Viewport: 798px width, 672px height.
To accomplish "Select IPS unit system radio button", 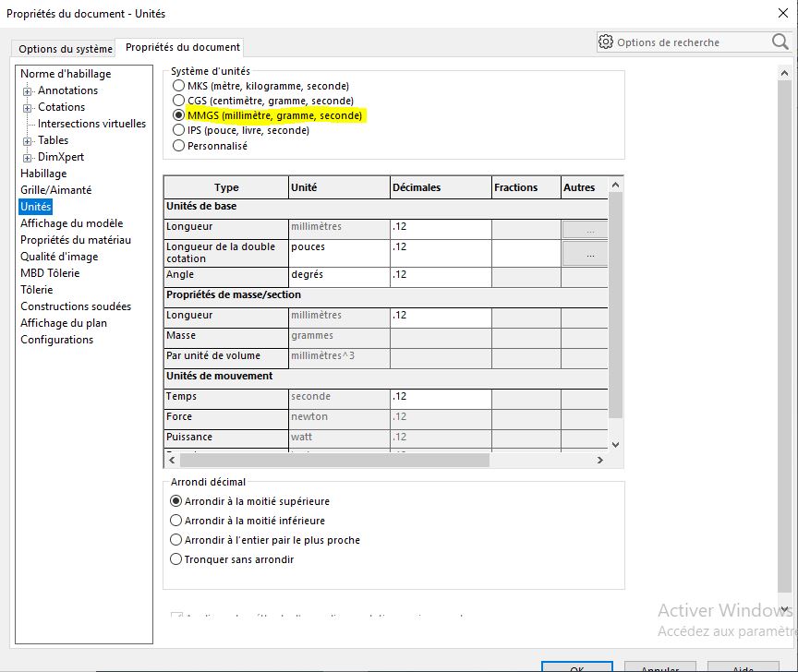I will pyautogui.click(x=178, y=130).
